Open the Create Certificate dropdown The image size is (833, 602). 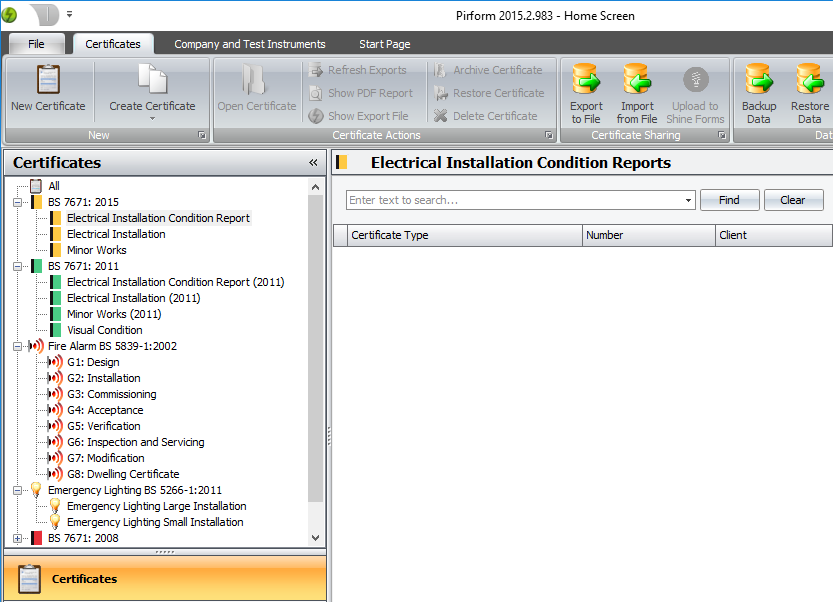point(152,118)
